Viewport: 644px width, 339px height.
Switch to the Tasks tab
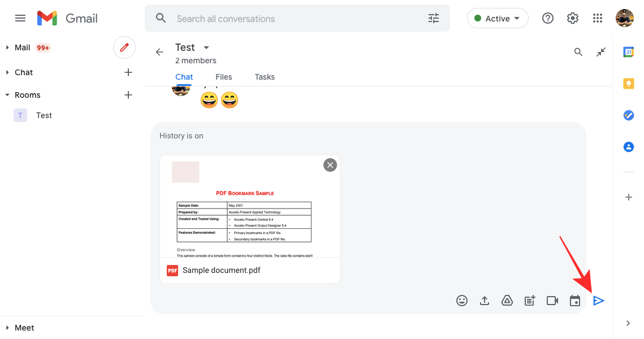pos(265,77)
